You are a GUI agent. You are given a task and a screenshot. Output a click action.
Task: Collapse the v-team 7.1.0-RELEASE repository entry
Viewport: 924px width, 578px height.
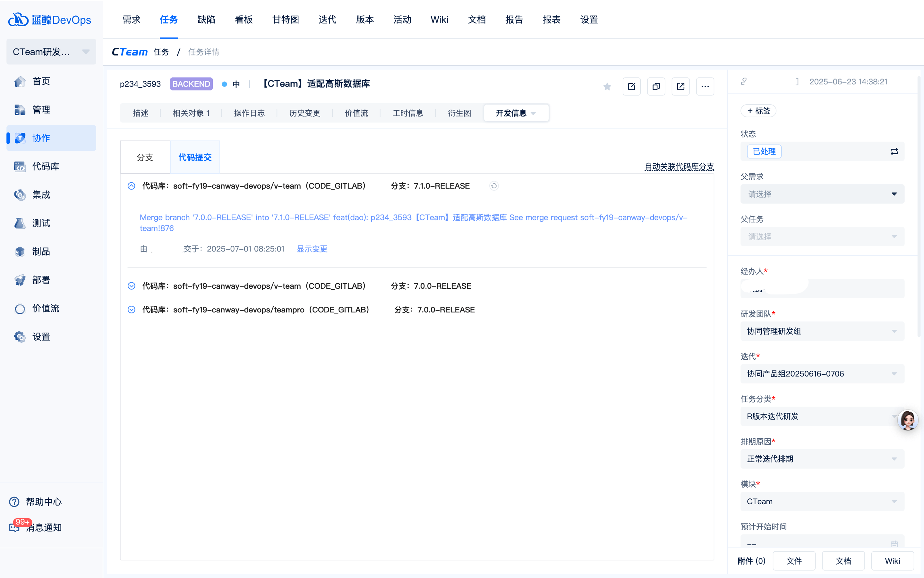tap(131, 186)
